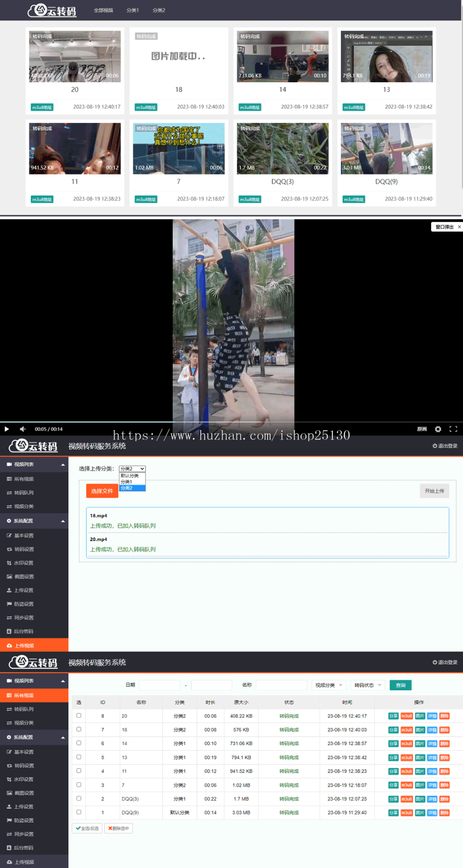The height and width of the screenshot is (868, 463).
Task: Choose 默认分类 option in category dropdown
Action: [132, 476]
